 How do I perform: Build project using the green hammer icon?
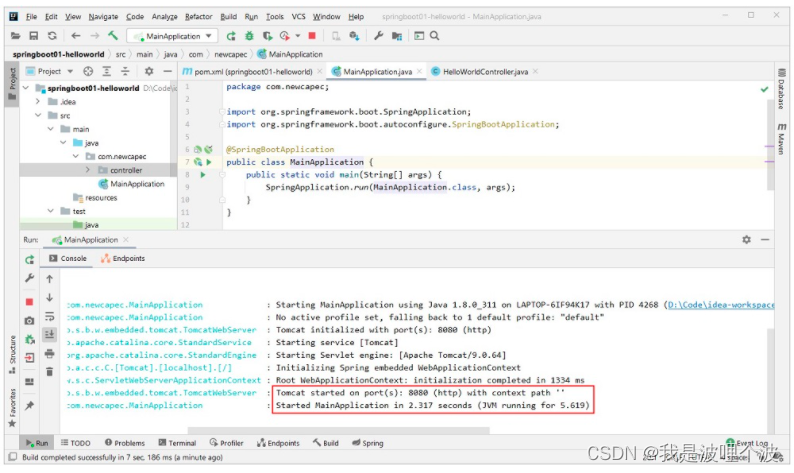[x=113, y=35]
